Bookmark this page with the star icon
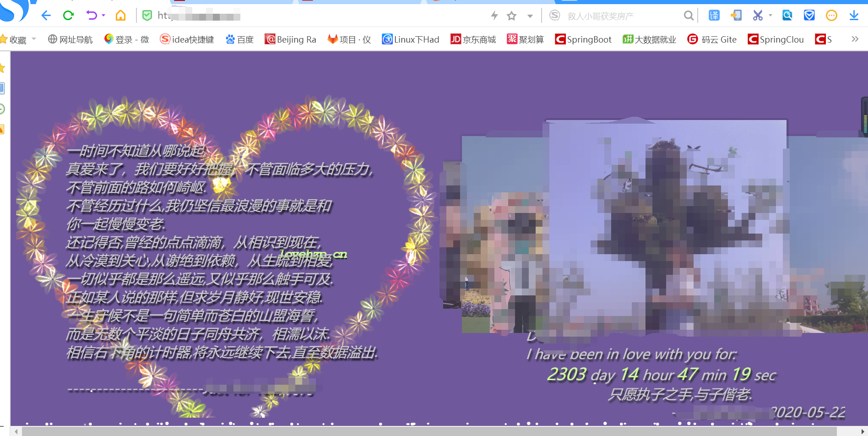868x436 pixels. coord(512,16)
